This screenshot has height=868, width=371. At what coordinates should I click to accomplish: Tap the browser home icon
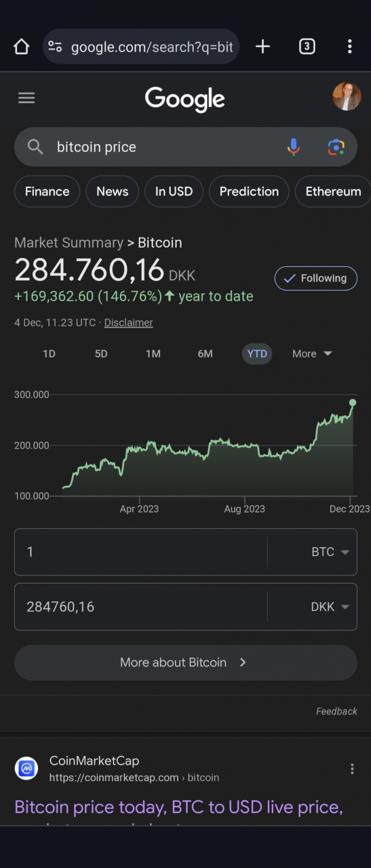click(x=21, y=47)
